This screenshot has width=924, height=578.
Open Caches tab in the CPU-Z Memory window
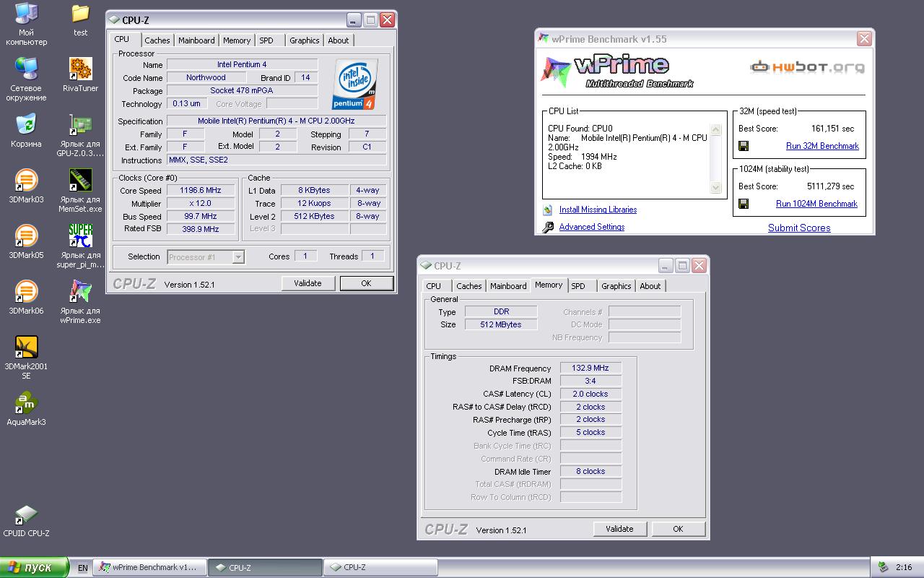(468, 286)
